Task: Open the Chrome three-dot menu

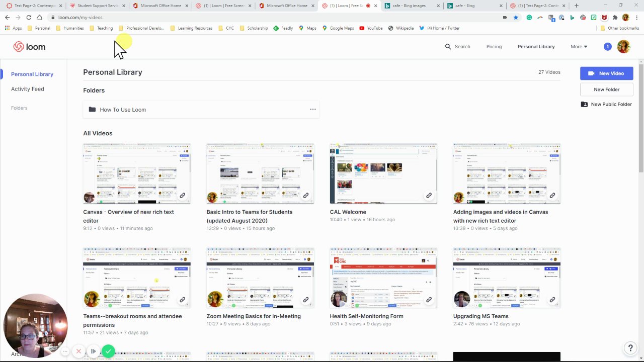Action: 636,17
